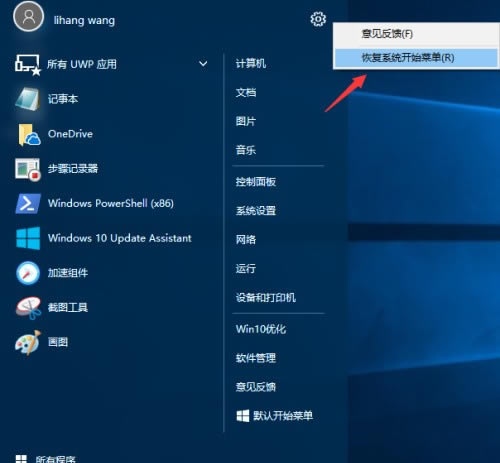Open OneDrive via its cloud folder icon

(x=29, y=134)
